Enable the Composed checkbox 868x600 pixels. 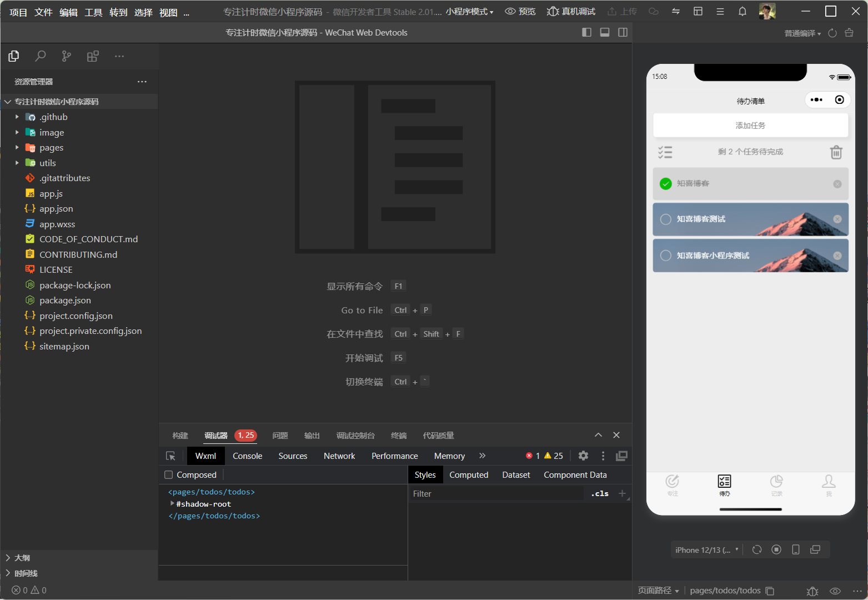point(169,475)
